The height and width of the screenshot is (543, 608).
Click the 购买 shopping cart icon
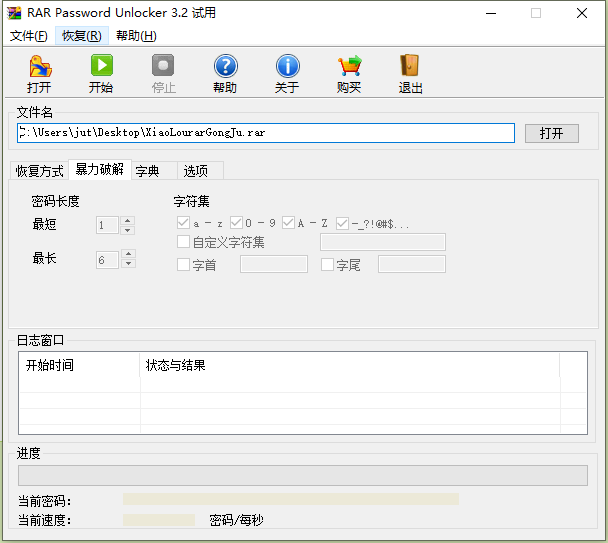pyautogui.click(x=349, y=66)
